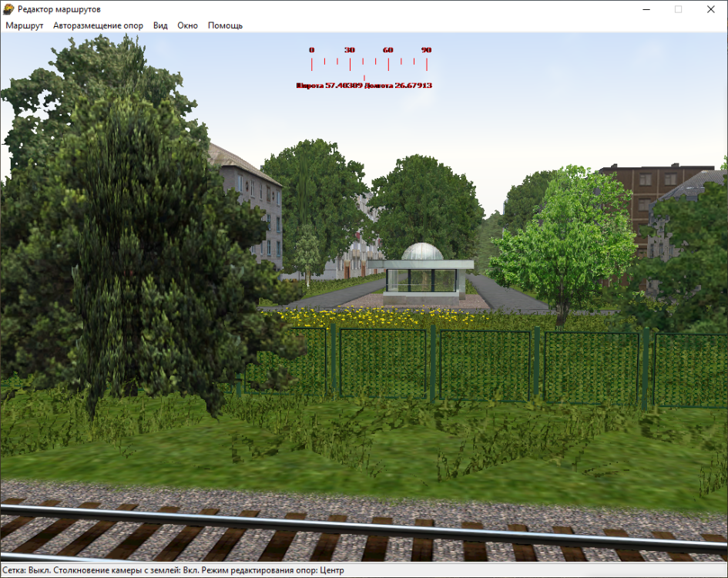Open the Помощь menu

coord(225,25)
